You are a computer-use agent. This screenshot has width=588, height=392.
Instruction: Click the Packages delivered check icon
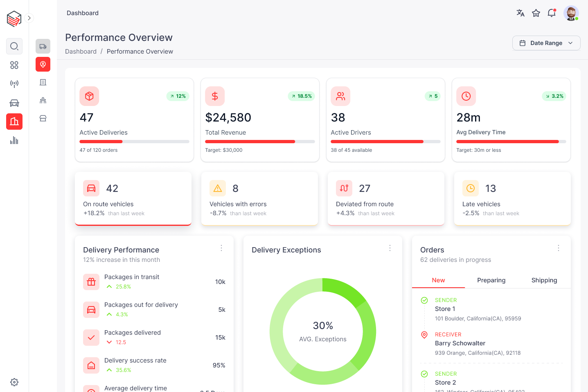(x=91, y=338)
